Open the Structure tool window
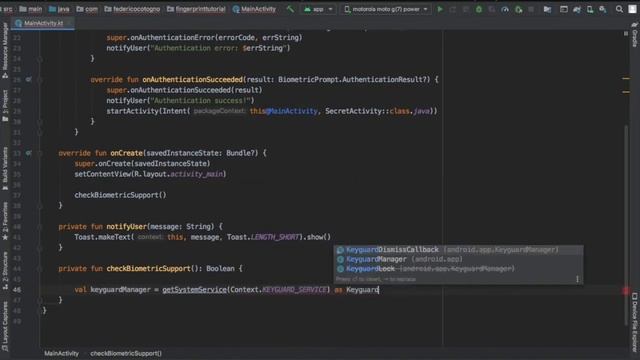Screen dimensions: 640x360 click(5, 271)
